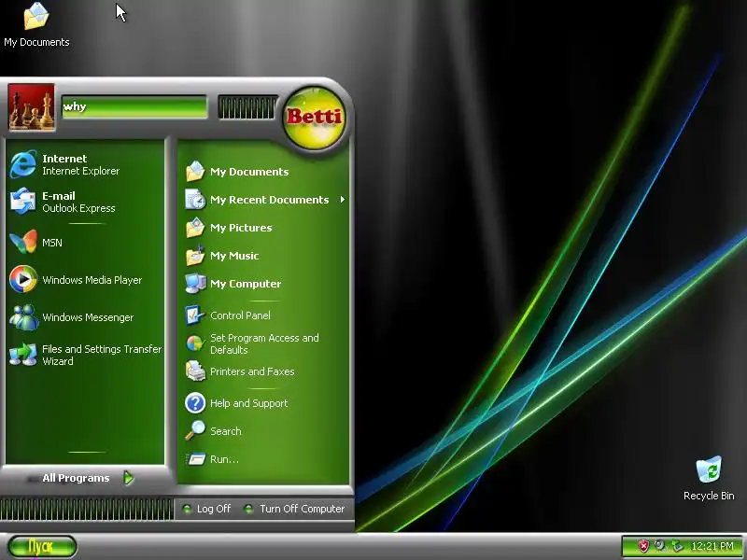Click the Windows Media Player icon
Screen dimensions: 747x560
22,279
